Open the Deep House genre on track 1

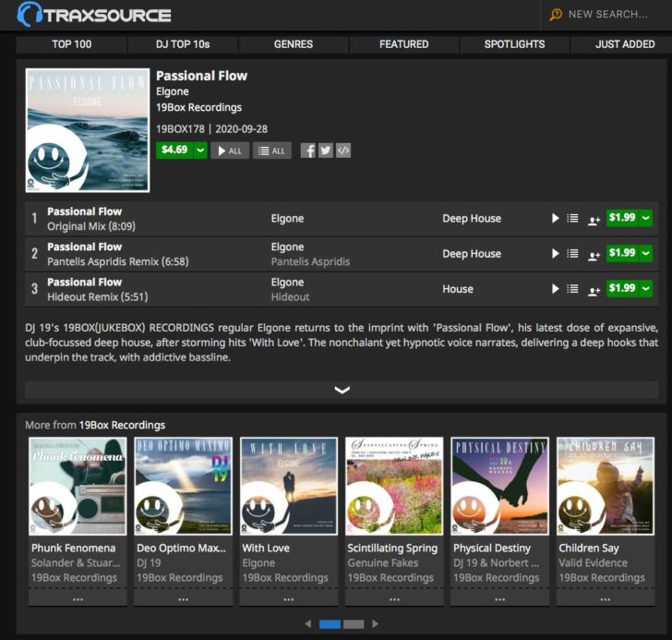click(x=472, y=219)
